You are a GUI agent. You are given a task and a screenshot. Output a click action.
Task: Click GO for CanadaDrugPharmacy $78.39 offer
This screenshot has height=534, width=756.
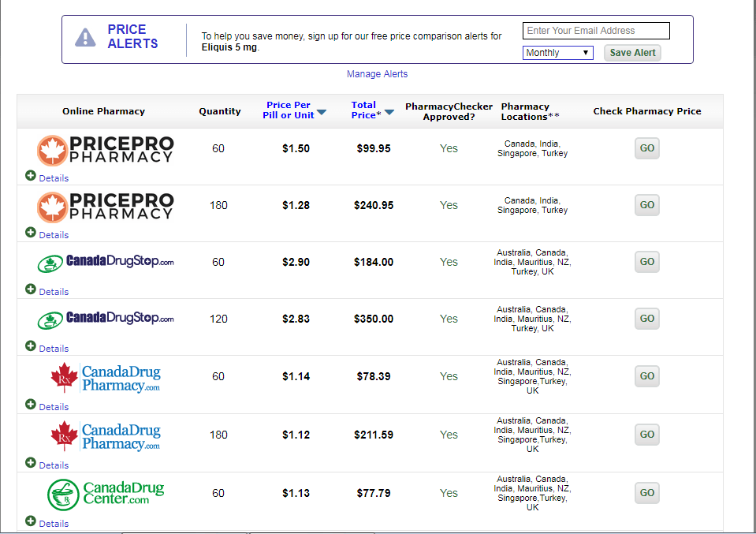646,376
